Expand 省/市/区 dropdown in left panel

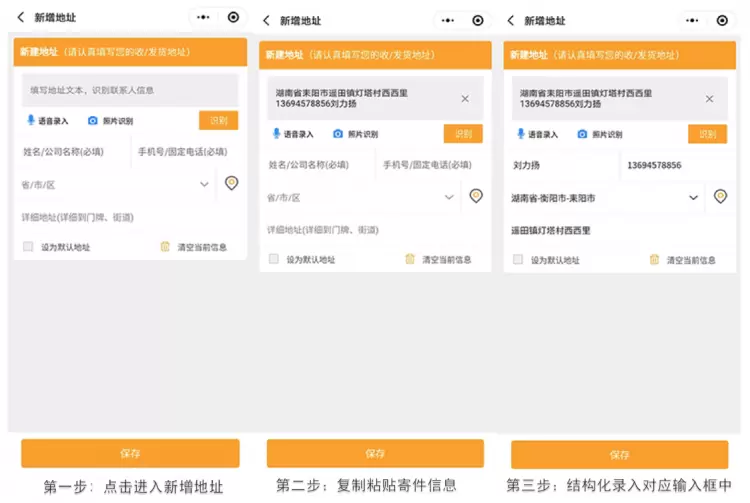(x=204, y=184)
